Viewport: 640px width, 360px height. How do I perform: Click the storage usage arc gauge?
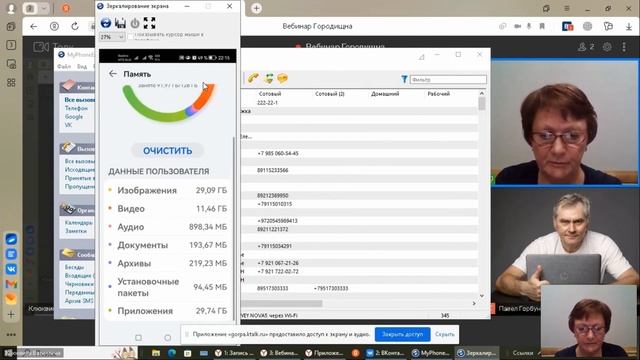pos(168,102)
